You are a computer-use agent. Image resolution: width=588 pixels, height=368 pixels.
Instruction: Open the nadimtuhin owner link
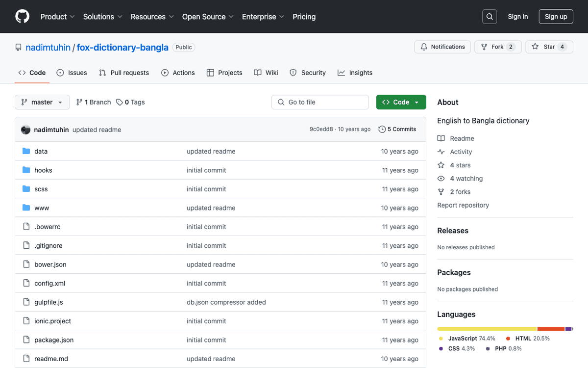tap(48, 48)
